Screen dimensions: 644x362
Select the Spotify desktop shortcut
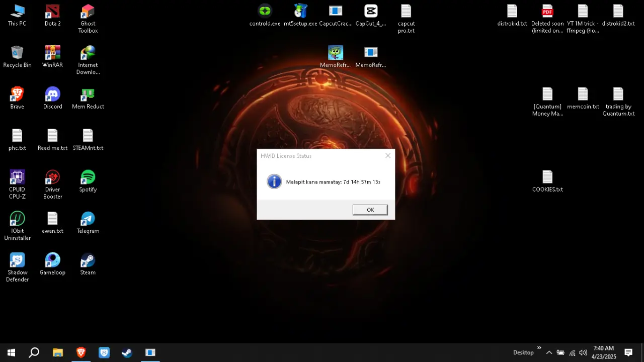pos(88,181)
